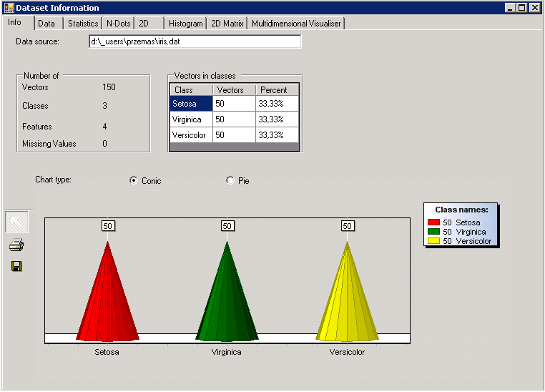Maximize the Dataset Information window
The image size is (545, 392).
click(521, 8)
